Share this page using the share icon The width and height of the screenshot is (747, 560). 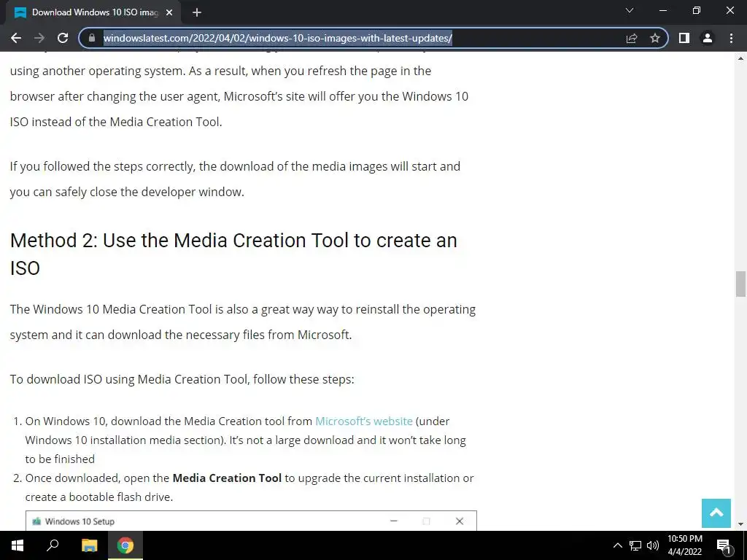pyautogui.click(x=632, y=38)
